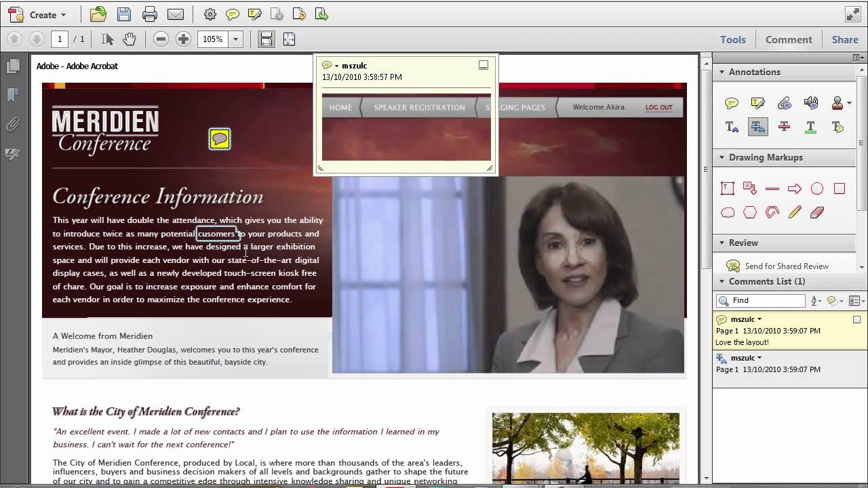Email the file using the envelope icon
This screenshot has width=868, height=488.
[176, 14]
